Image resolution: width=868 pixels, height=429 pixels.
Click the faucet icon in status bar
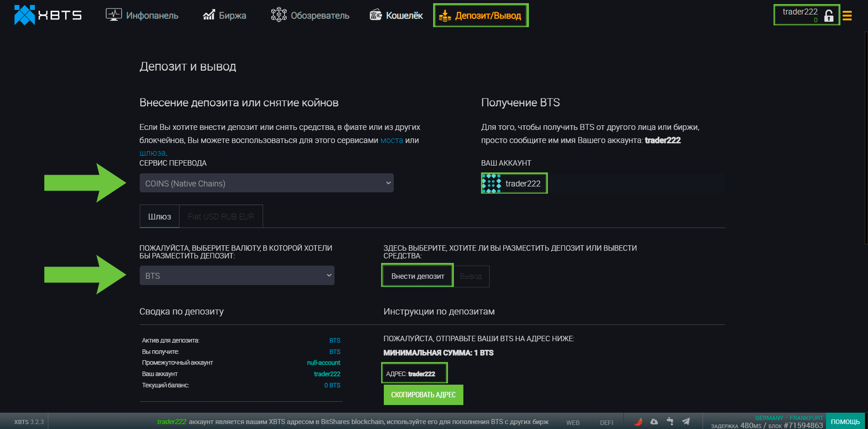[x=670, y=422]
